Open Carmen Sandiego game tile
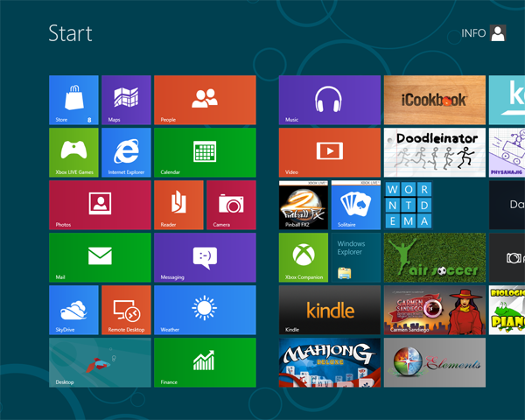Image resolution: width=525 pixels, height=420 pixels. pos(435,310)
